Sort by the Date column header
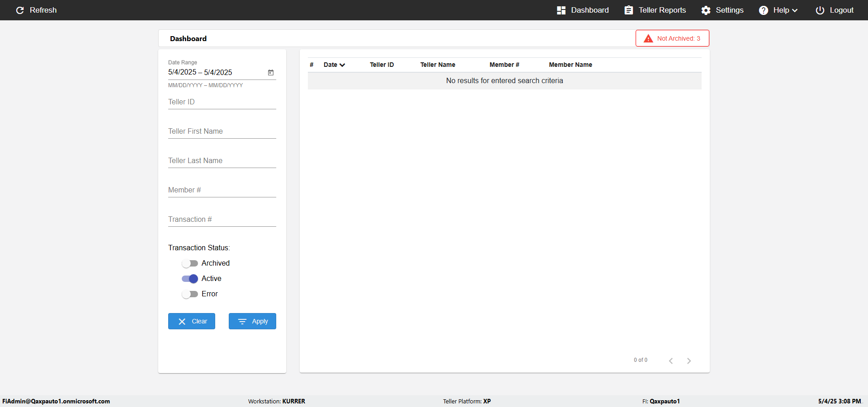Viewport: 868px width, 407px height. coord(334,65)
